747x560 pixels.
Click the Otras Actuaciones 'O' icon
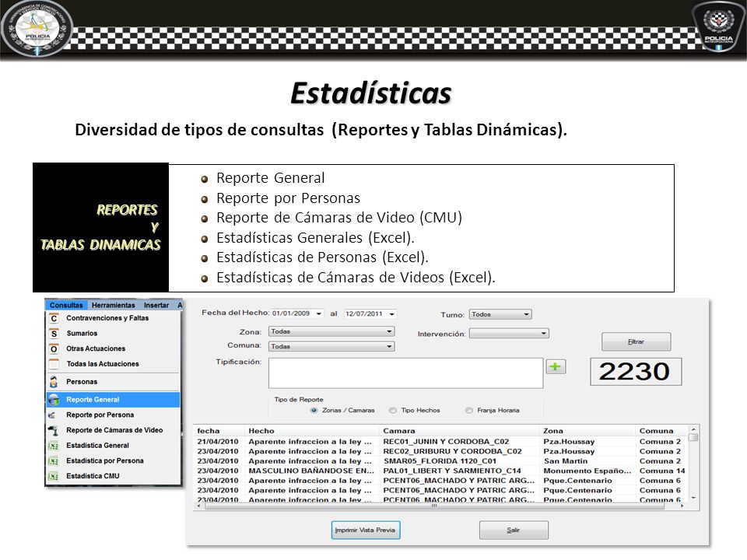pos(54,348)
